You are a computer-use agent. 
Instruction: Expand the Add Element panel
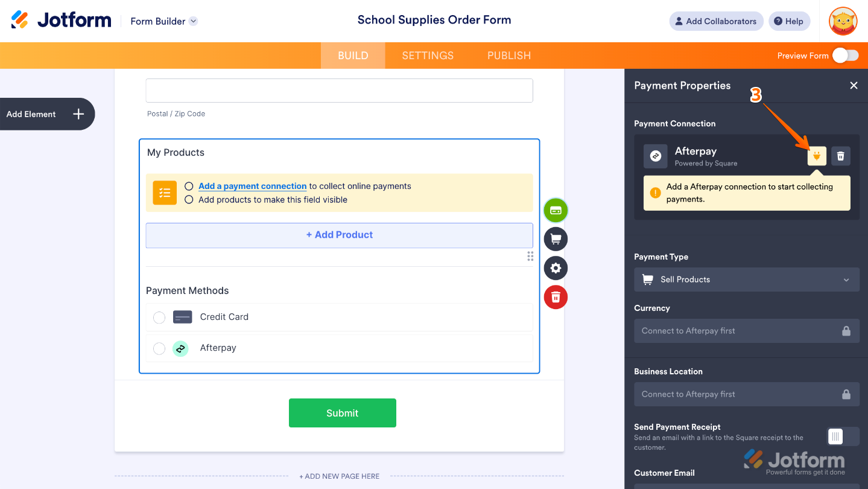pos(78,114)
